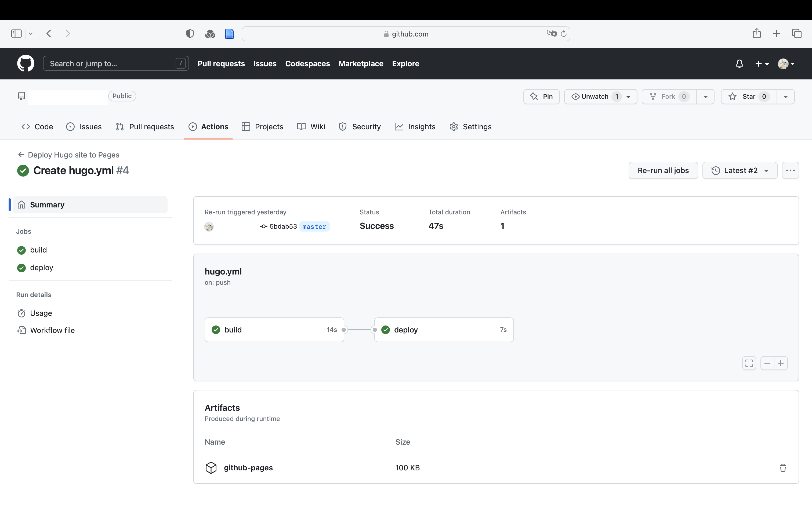The image size is (812, 527).
Task: Open Codespaces in the top navigation
Action: 307,63
